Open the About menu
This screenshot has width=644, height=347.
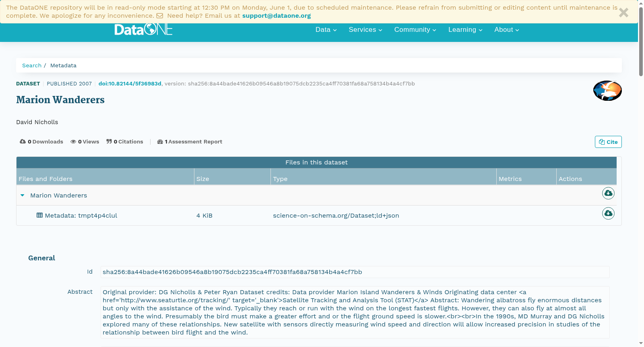tap(507, 30)
